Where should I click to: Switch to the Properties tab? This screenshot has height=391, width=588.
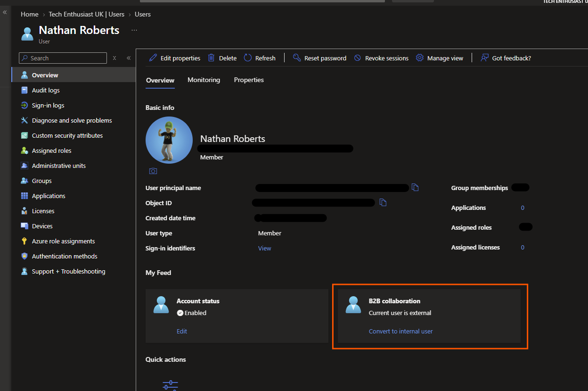[249, 80]
